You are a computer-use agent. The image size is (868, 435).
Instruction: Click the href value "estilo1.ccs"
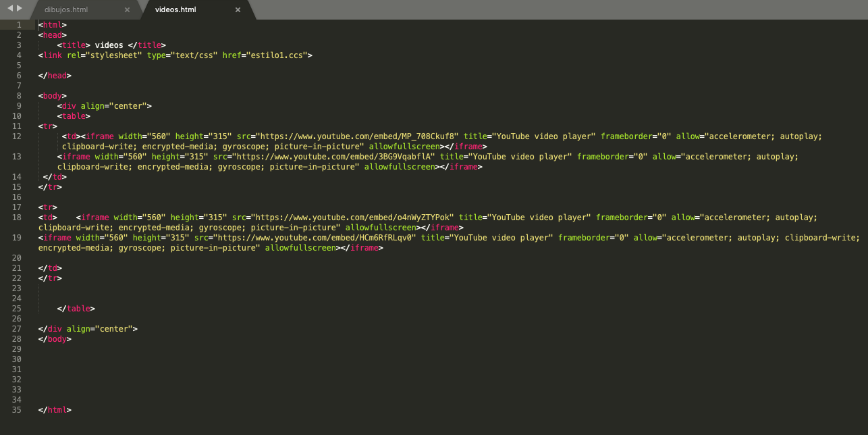click(277, 55)
